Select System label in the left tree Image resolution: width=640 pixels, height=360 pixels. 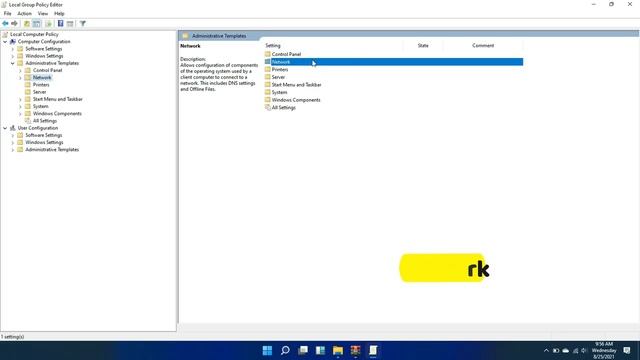(40, 106)
